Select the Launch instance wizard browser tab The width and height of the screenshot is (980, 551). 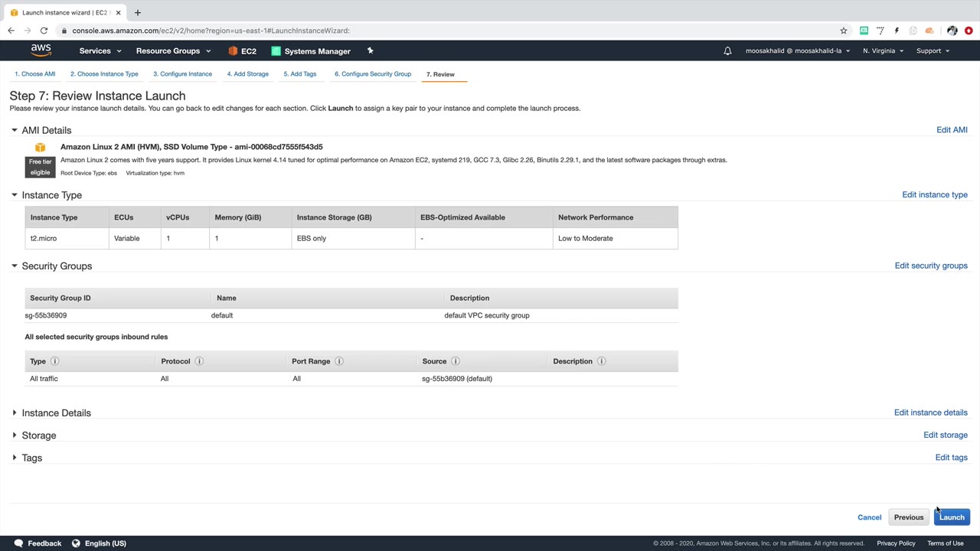64,12
